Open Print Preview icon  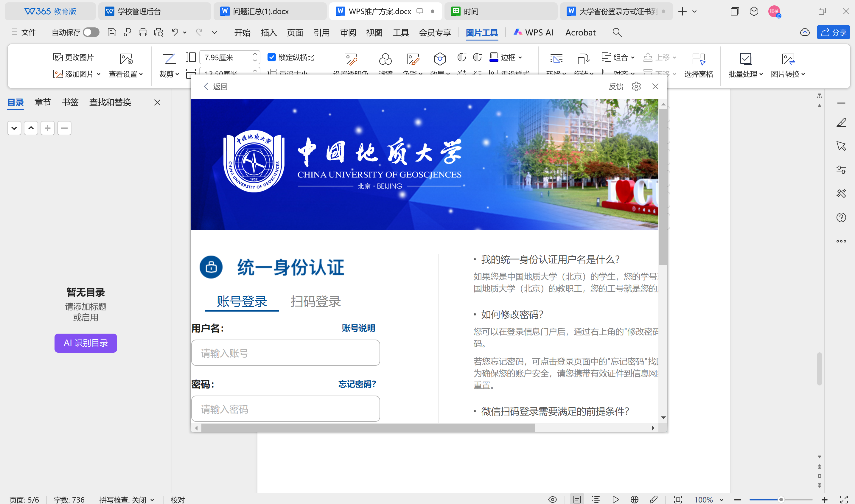click(158, 32)
